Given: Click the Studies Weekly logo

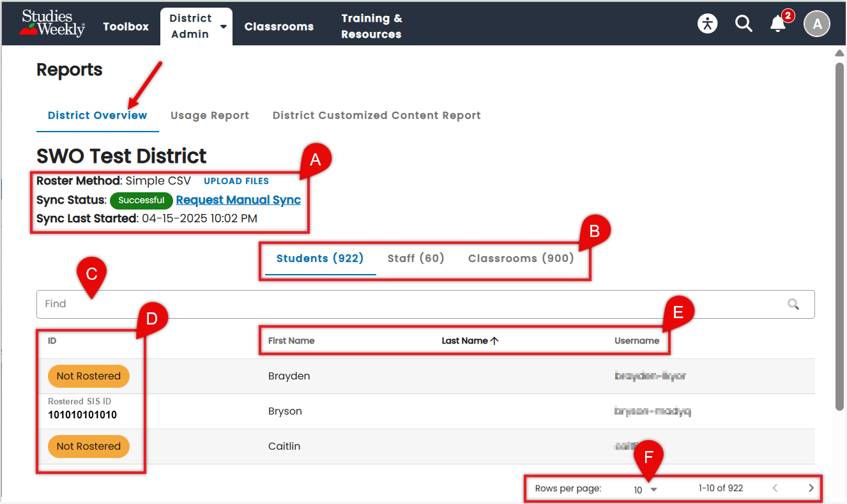Looking at the screenshot, I should tap(54, 24).
